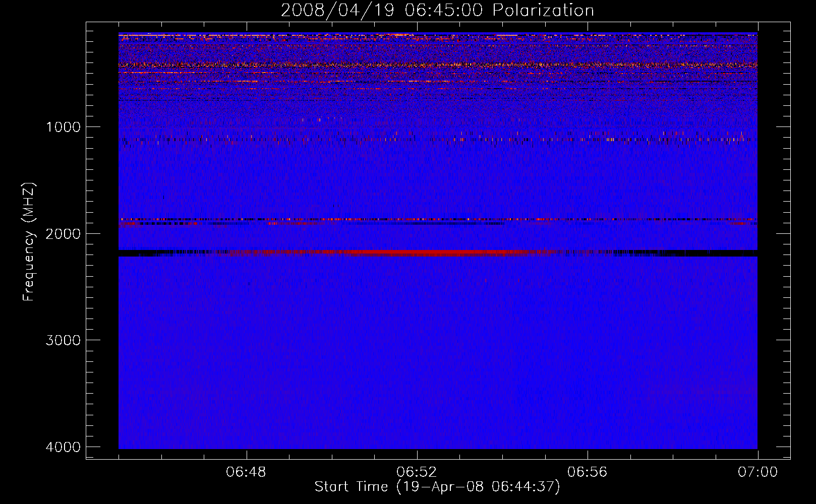Click the Frequency (MHZ) y-axis label
The width and height of the screenshot is (816, 504).
pos(29,242)
